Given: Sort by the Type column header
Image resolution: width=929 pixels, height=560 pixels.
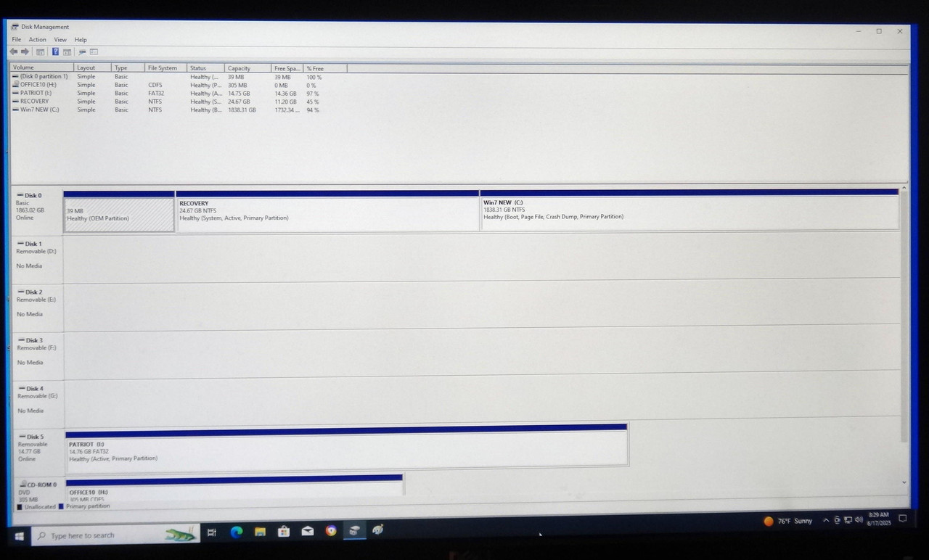Looking at the screenshot, I should (128, 67).
